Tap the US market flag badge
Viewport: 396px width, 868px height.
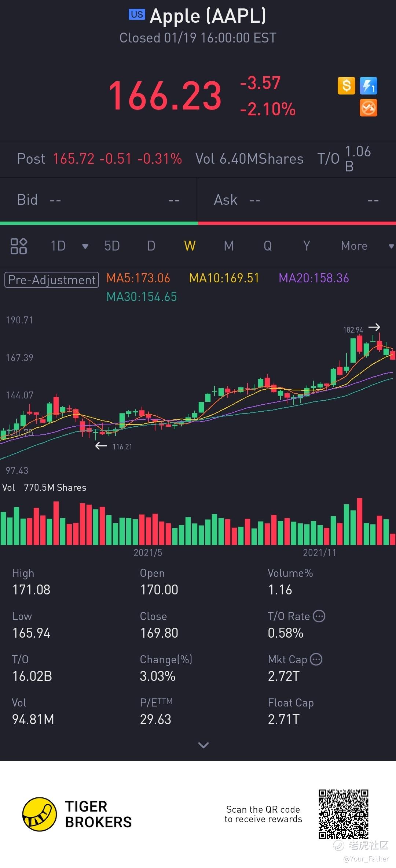tap(137, 14)
